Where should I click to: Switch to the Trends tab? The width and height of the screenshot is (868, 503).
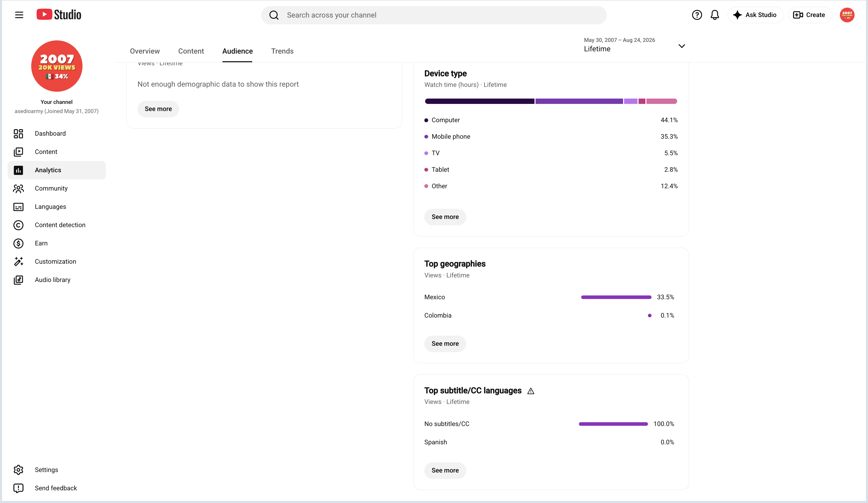tap(282, 51)
